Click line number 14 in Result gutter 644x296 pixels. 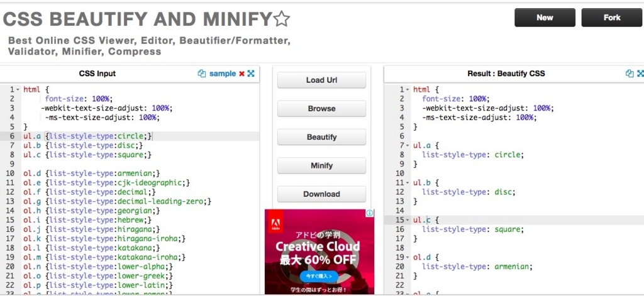(400, 211)
